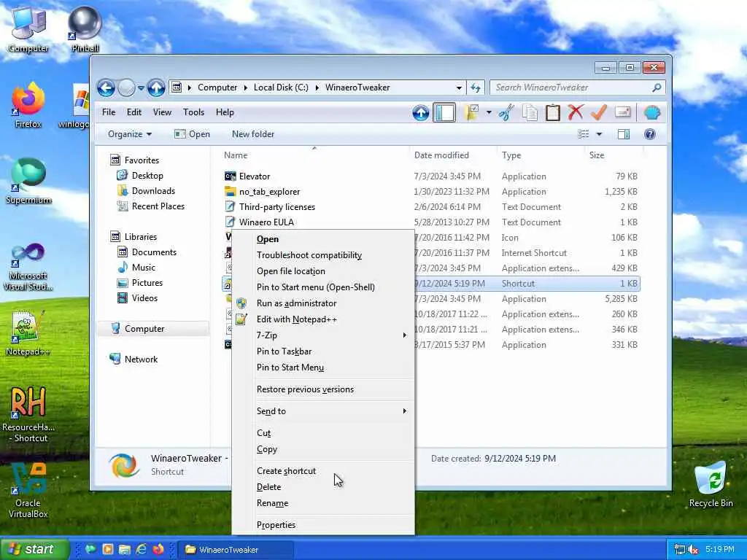This screenshot has width=747, height=560.
Task: Open the Edit menu
Action: (x=134, y=112)
